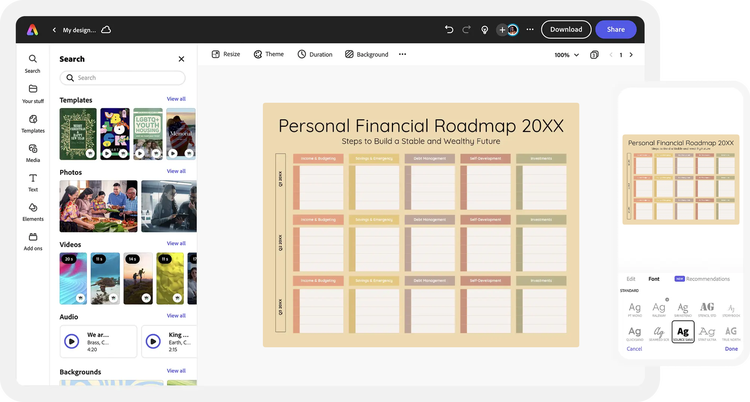Open the Elements panel
Screen dimensions: 750x402
pyautogui.click(x=33, y=211)
